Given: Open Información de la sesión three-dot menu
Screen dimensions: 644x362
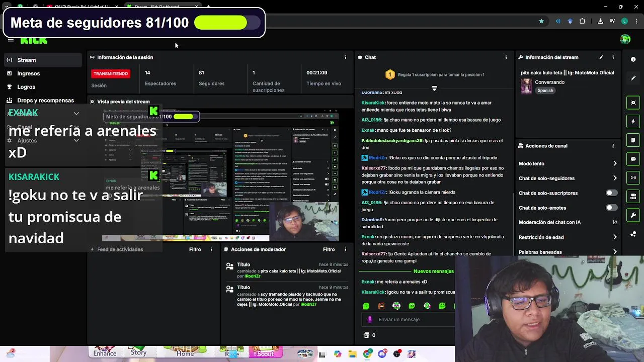Looking at the screenshot, I should [x=345, y=57].
